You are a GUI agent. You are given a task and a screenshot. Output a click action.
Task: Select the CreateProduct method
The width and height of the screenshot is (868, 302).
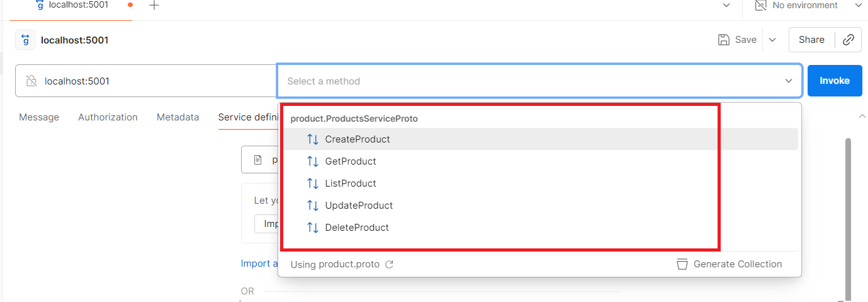(x=357, y=139)
